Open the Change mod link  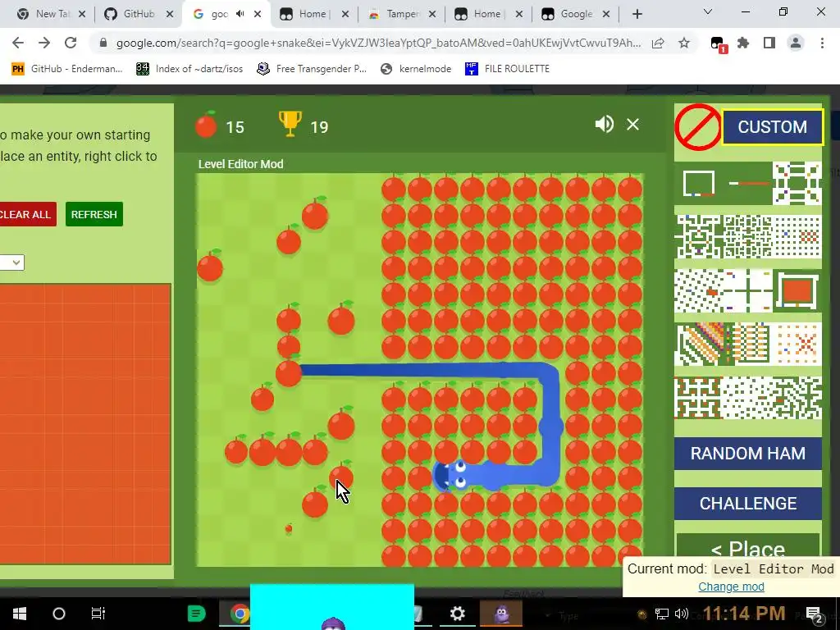pyautogui.click(x=731, y=587)
